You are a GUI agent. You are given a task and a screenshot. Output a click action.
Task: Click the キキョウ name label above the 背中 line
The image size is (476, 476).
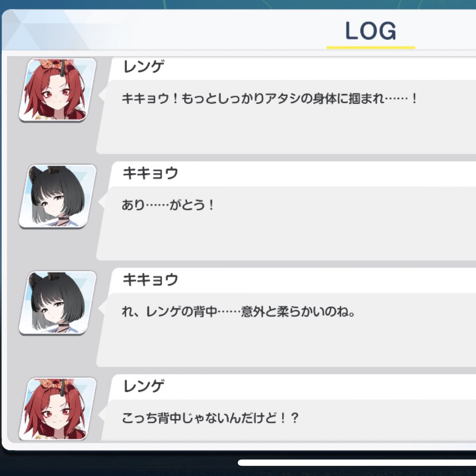[150, 280]
